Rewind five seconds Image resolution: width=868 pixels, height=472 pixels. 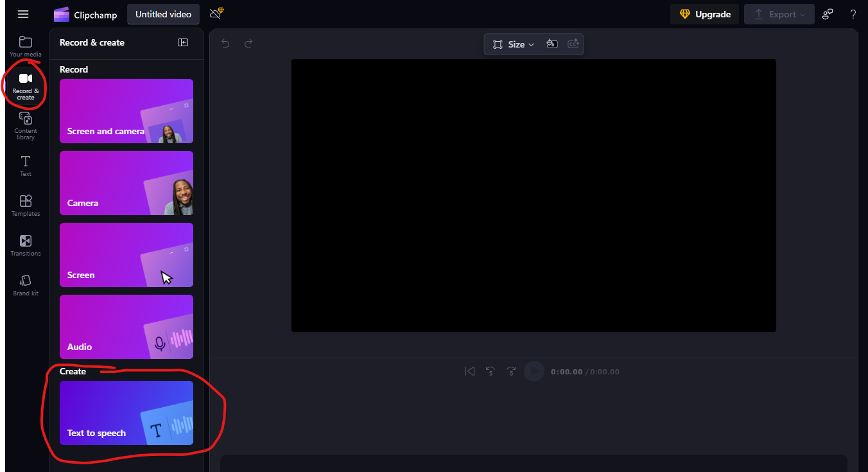[490, 371]
